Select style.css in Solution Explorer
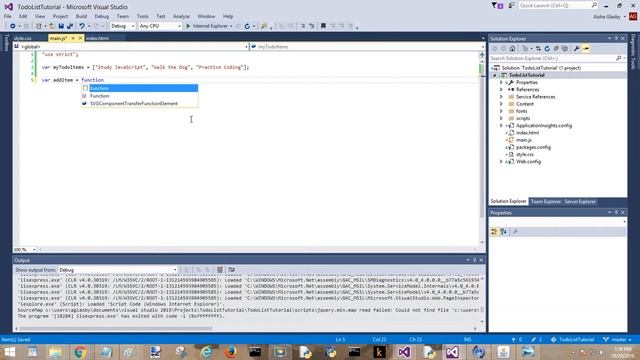 coord(524,154)
